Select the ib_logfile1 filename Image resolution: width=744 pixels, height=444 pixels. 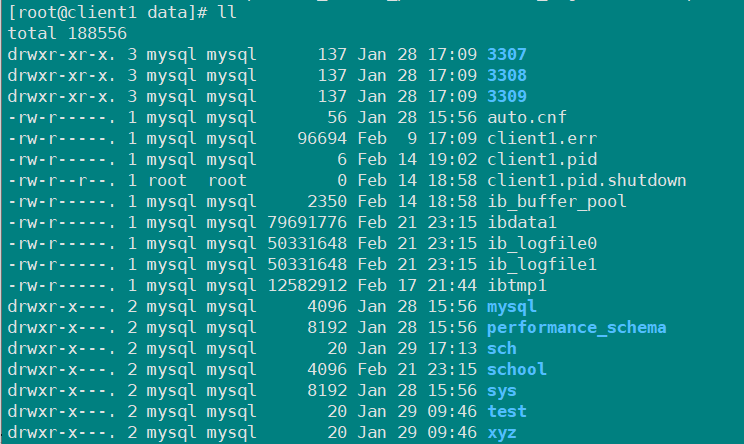pos(542,264)
